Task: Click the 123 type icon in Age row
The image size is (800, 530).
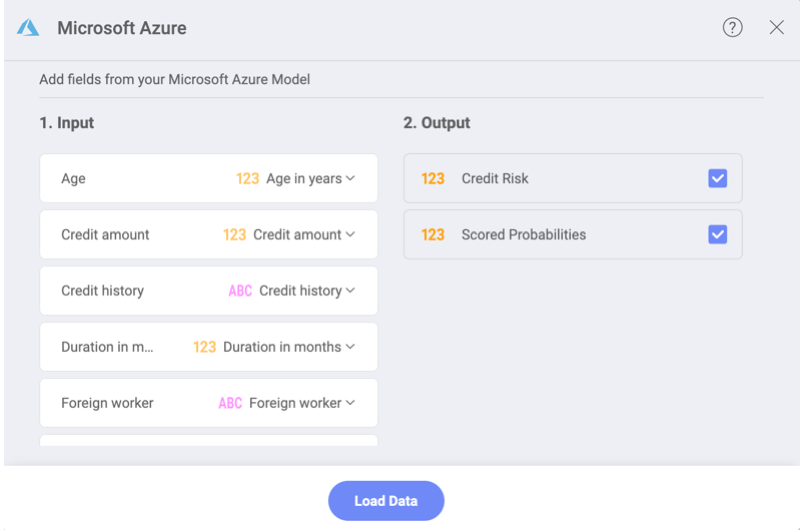Action: (x=247, y=179)
